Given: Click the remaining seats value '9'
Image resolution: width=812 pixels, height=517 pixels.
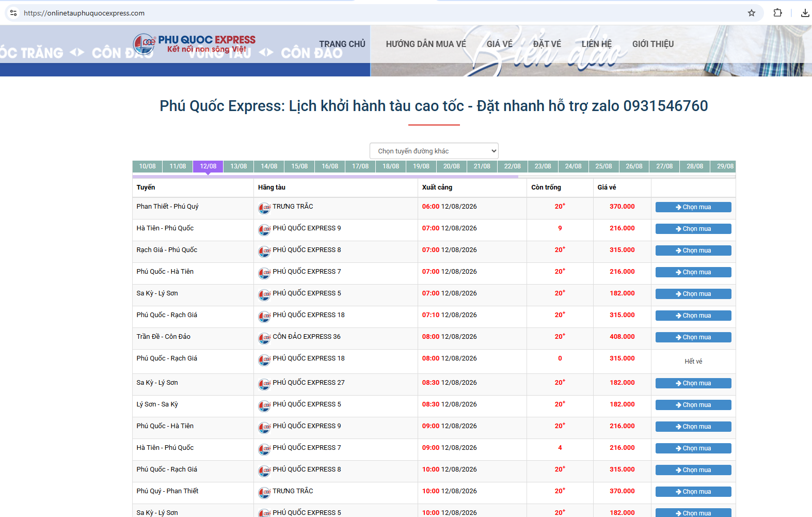Looking at the screenshot, I should [x=560, y=228].
